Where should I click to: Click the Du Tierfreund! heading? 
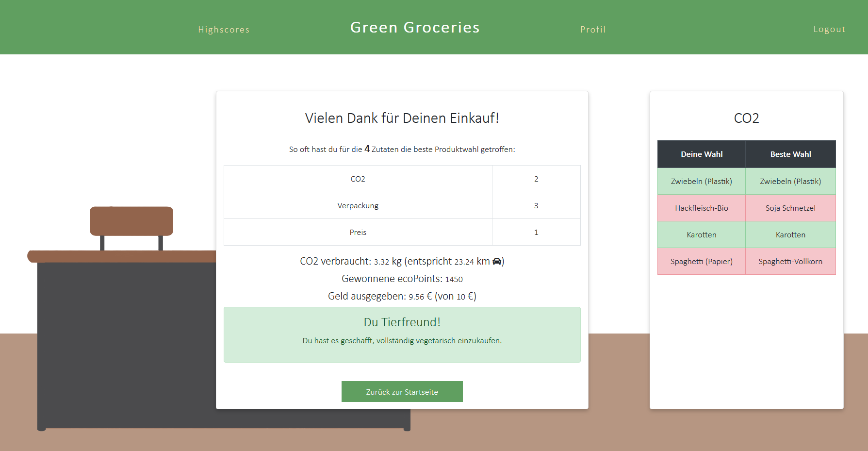402,322
